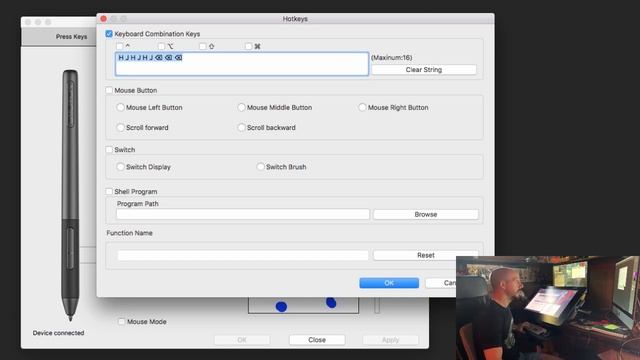The width and height of the screenshot is (640, 360).
Task: Toggle Mouse Mode checkbox in background window
Action: coord(122,322)
